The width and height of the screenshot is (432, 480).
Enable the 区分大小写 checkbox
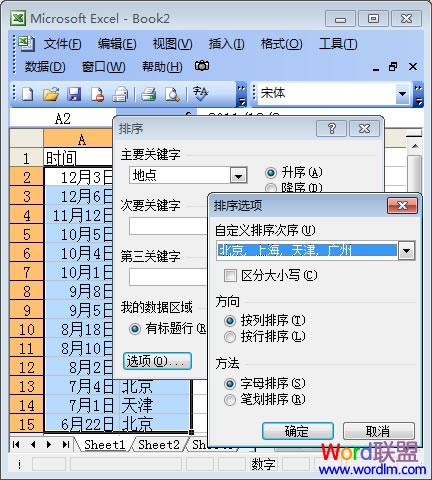point(230,276)
